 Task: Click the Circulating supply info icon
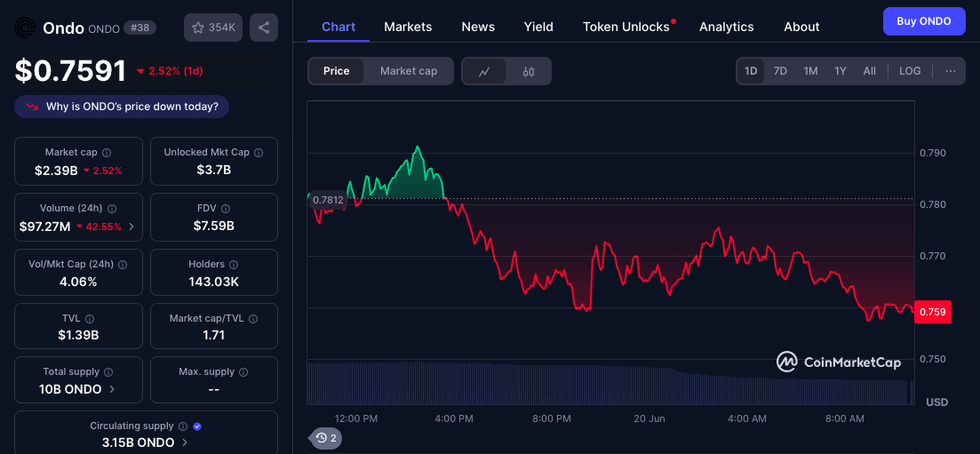183,426
